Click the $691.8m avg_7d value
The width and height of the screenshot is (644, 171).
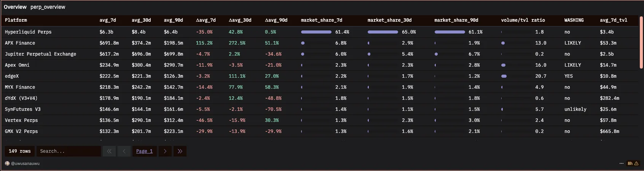[x=109, y=43]
